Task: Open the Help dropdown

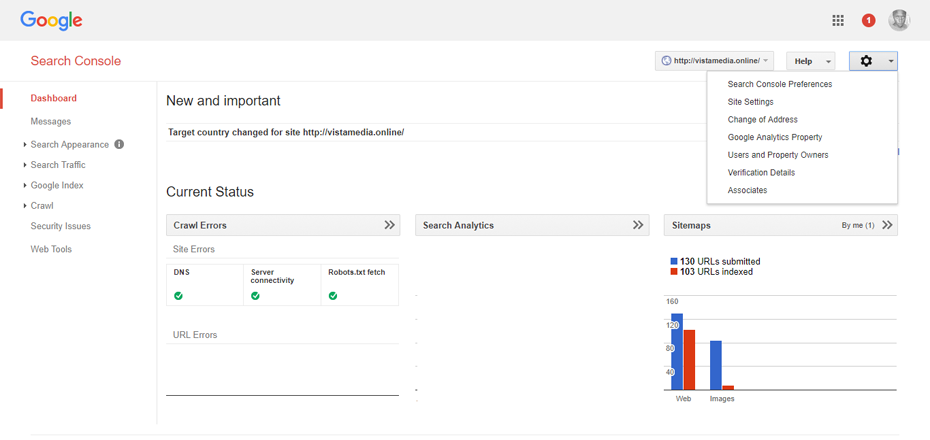Action: click(810, 61)
